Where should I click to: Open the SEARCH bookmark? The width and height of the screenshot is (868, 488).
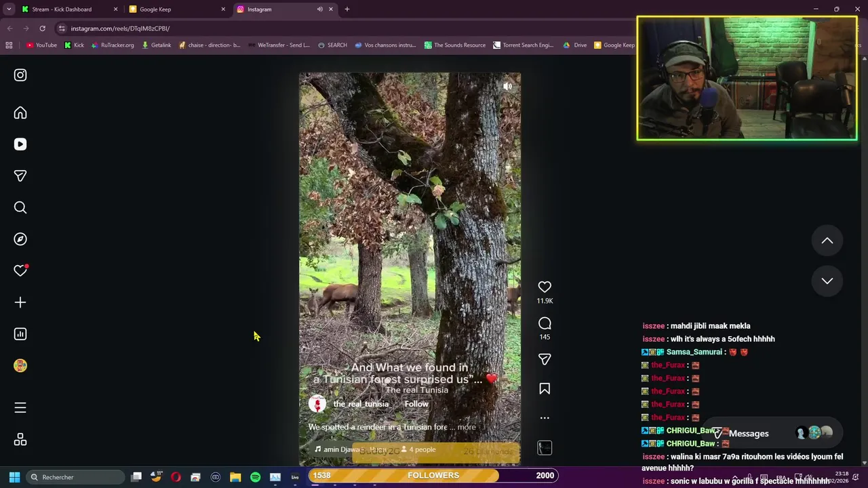[x=332, y=45]
